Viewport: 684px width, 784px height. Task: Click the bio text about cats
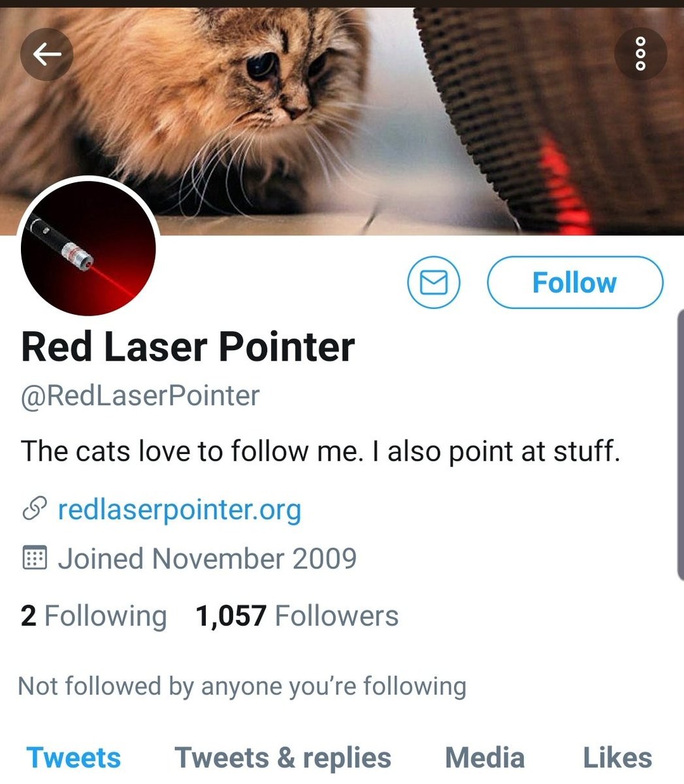(320, 451)
